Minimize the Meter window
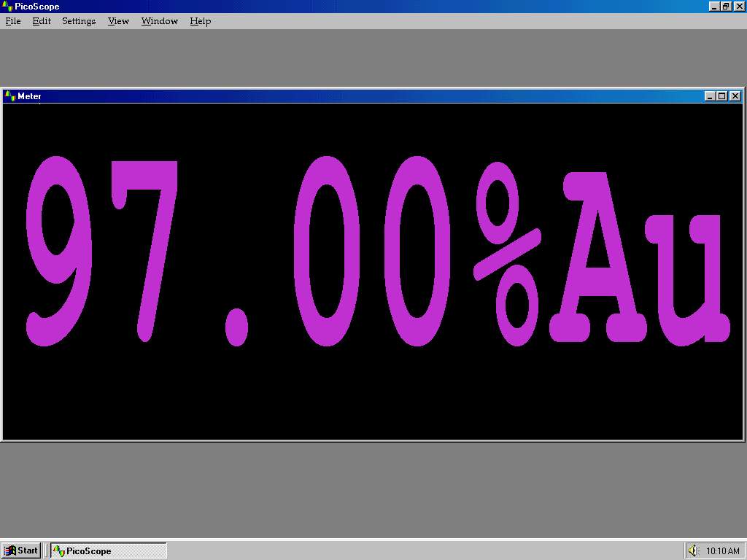This screenshot has width=747, height=560. click(x=710, y=96)
